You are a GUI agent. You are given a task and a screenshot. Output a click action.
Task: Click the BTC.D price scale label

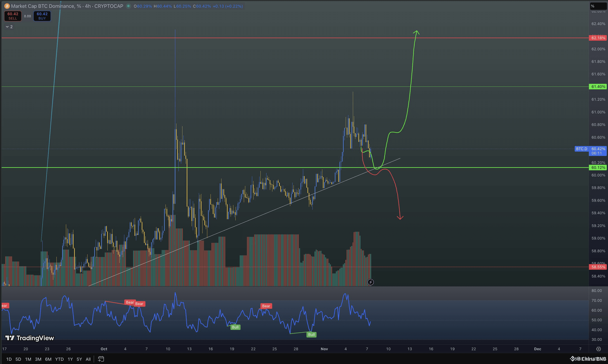[x=581, y=149]
